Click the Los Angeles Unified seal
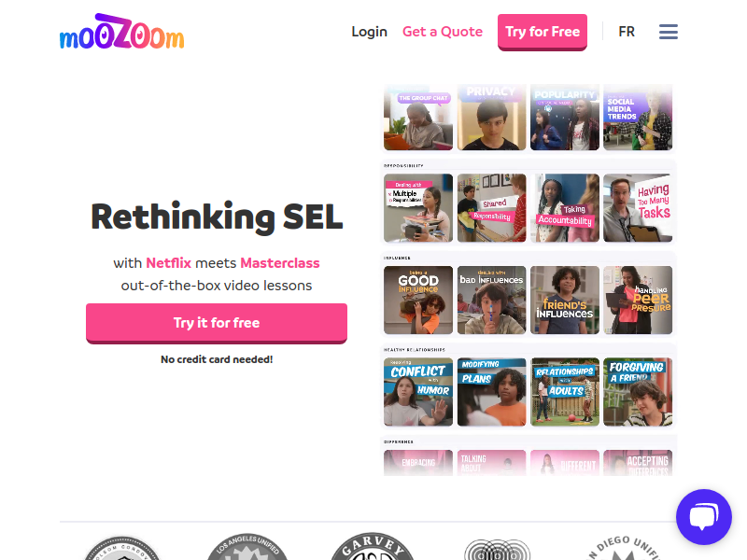Screen dimensions: 747x560 click(247, 547)
